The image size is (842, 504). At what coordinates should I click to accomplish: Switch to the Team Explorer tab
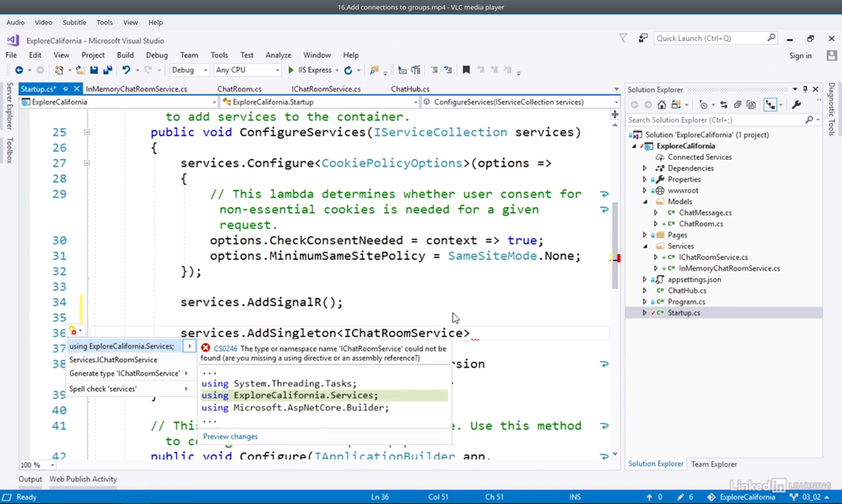point(714,464)
